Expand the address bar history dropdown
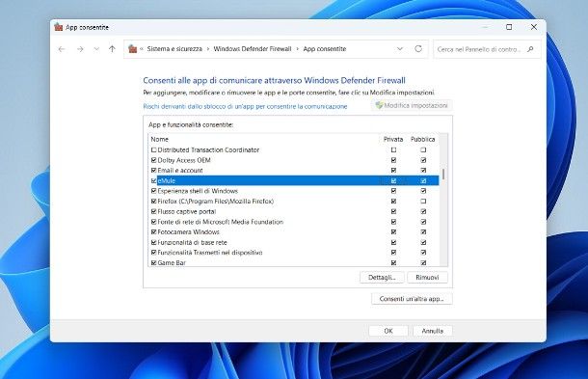The height and width of the screenshot is (379, 588). (400, 49)
